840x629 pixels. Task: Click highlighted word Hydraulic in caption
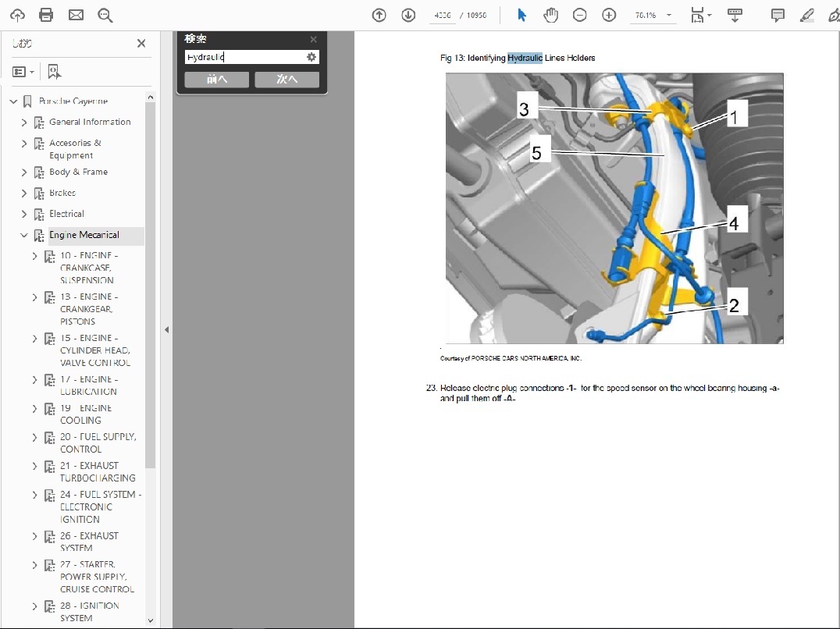click(x=525, y=58)
